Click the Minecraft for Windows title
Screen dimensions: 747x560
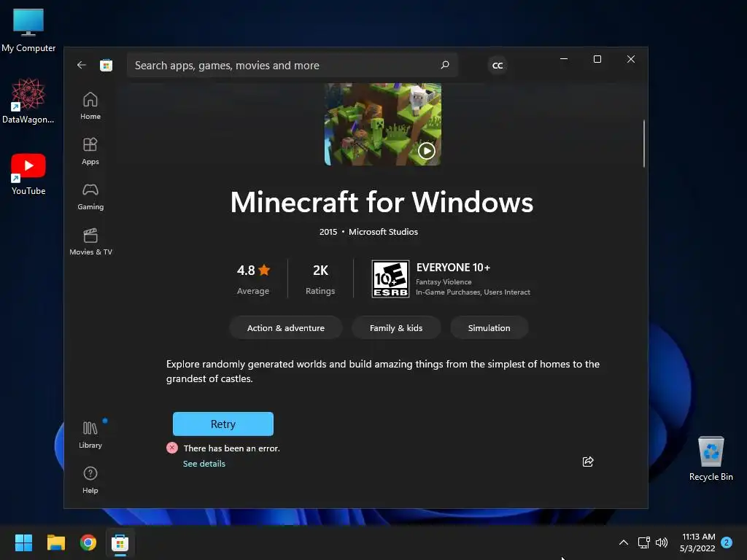(382, 203)
